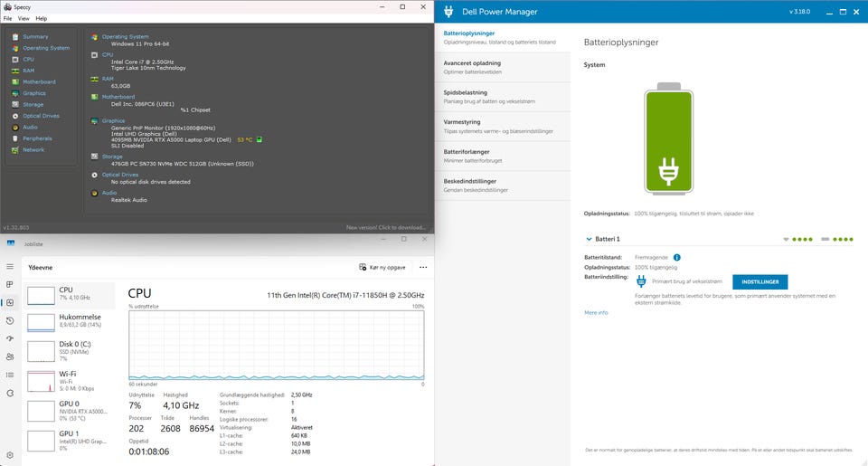The image size is (868, 466).
Task: Click the battery health heart indicator icon
Action: click(786, 240)
